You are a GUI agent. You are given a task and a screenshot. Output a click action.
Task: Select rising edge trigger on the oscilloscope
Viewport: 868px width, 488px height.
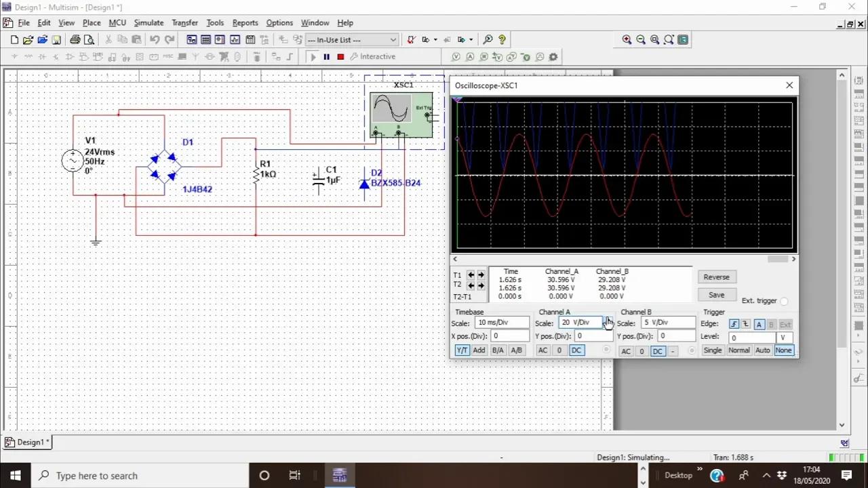tap(734, 324)
